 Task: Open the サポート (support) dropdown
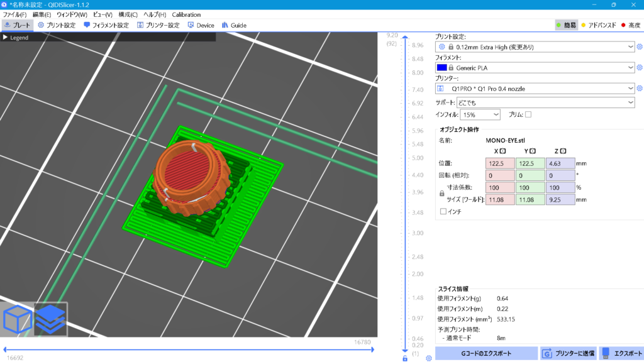pos(535,102)
